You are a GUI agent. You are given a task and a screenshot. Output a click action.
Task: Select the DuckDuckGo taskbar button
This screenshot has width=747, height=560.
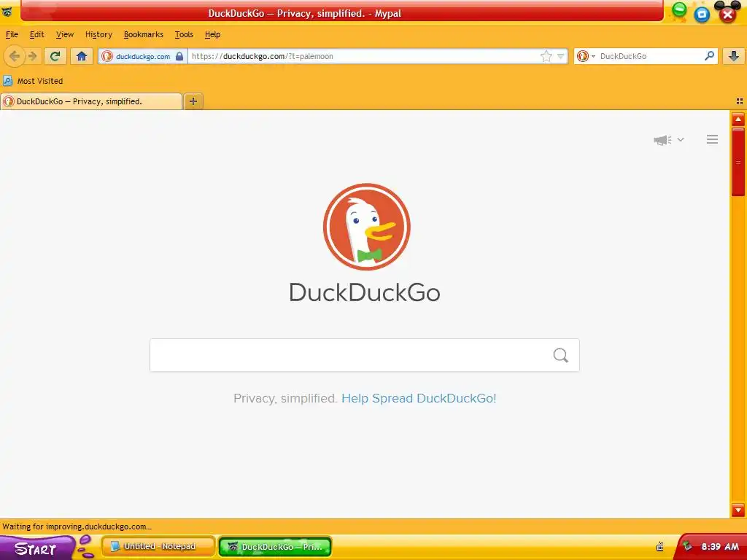(275, 547)
